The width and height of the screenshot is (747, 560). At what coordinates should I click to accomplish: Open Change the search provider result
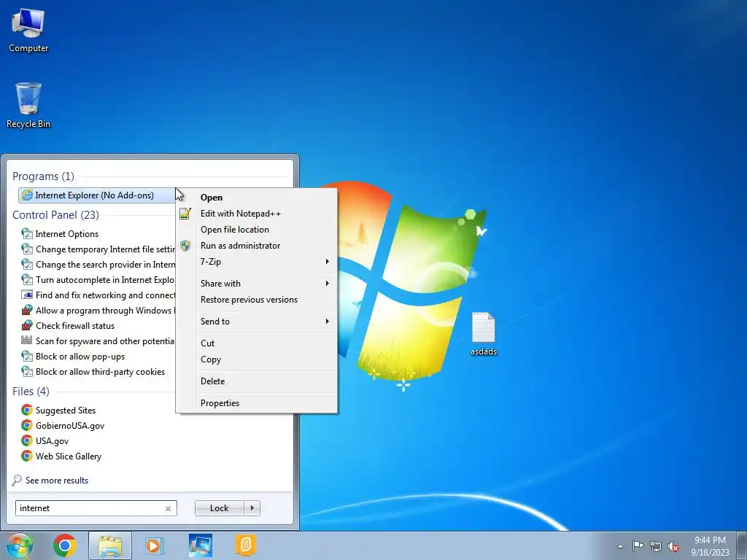coord(98,264)
